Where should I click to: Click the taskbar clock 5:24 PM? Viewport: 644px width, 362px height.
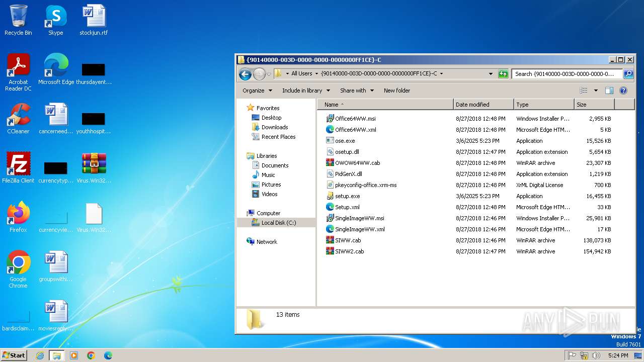tap(618, 355)
